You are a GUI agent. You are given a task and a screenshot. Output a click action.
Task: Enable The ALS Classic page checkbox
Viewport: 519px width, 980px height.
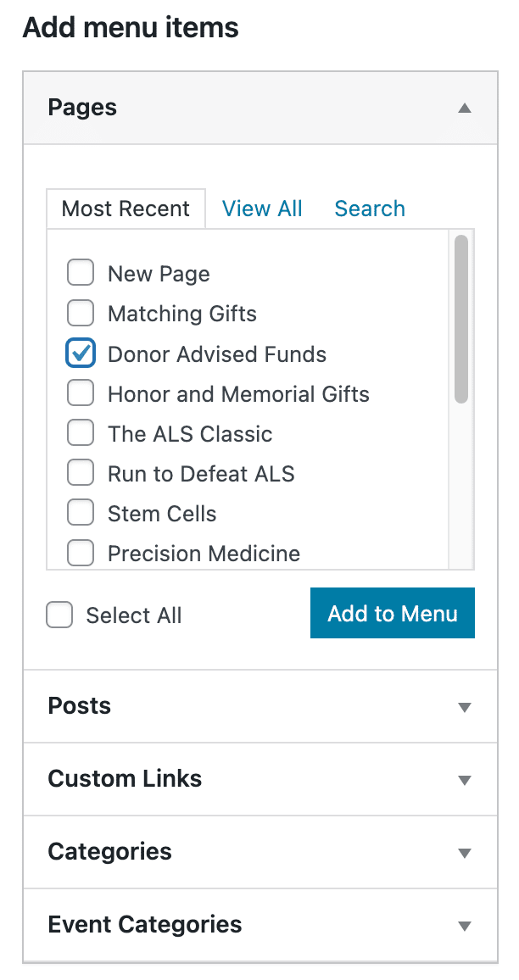tap(81, 433)
